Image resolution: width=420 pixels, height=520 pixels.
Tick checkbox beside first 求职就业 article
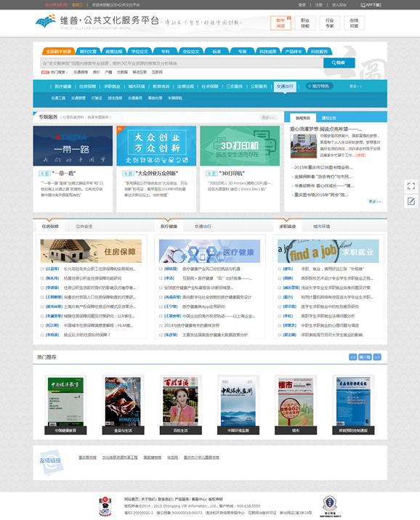[279, 269]
